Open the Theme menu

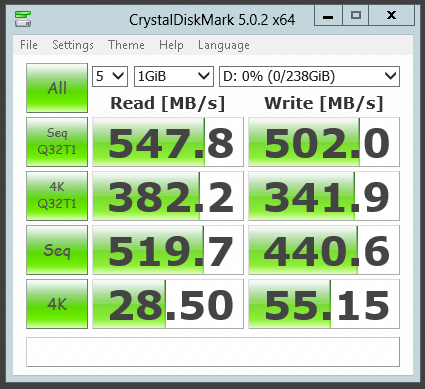(x=126, y=45)
